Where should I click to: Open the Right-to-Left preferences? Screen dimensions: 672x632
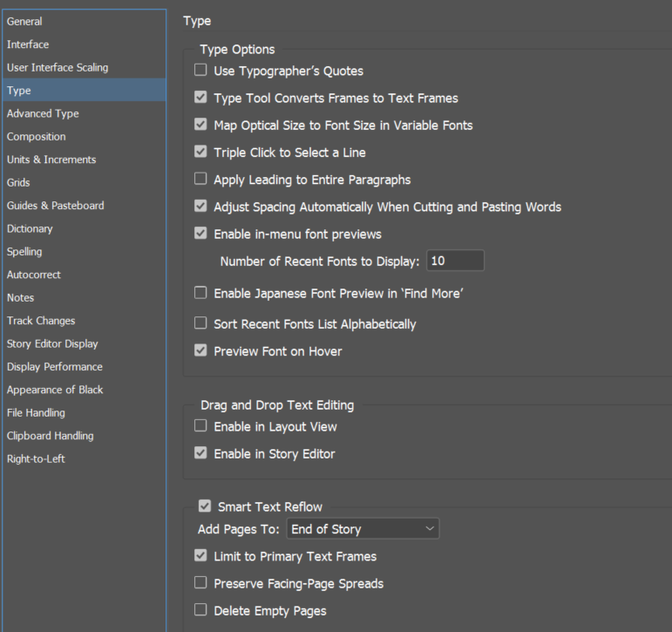point(36,459)
